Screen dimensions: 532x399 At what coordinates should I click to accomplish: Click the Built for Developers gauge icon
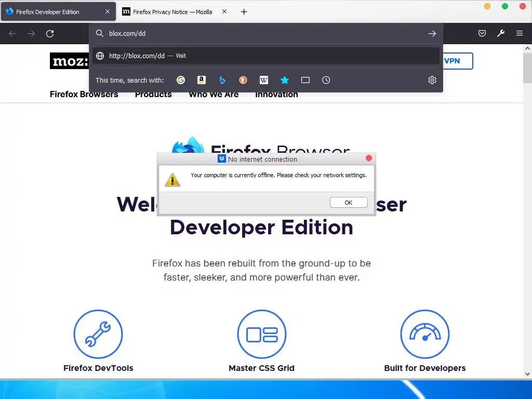(x=425, y=334)
